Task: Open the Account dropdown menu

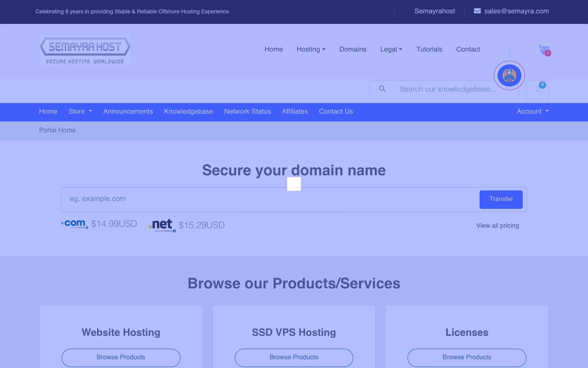Action: 533,112
